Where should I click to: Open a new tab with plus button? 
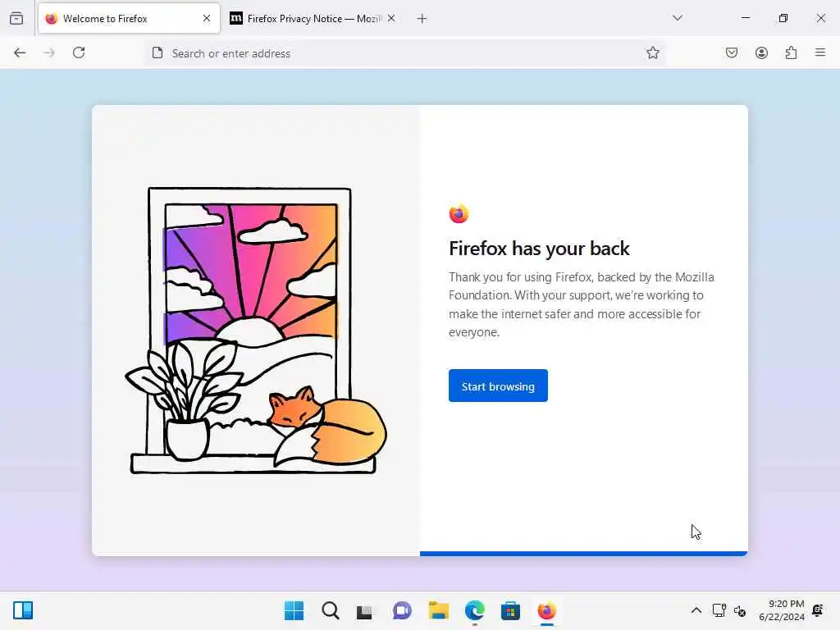pos(422,19)
